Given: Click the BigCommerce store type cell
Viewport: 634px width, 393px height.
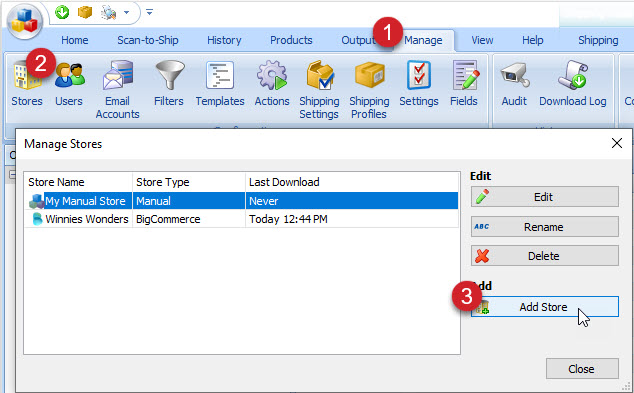Looking at the screenshot, I should pos(188,219).
